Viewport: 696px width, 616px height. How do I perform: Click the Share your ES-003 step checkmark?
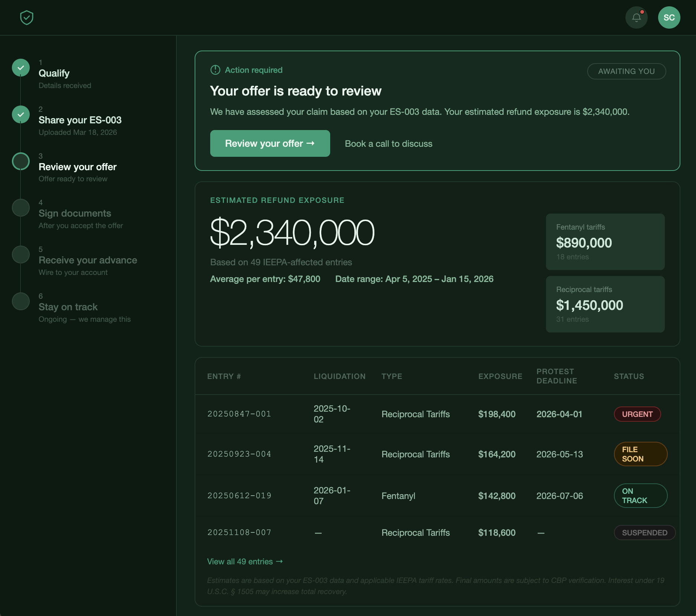pos(21,115)
